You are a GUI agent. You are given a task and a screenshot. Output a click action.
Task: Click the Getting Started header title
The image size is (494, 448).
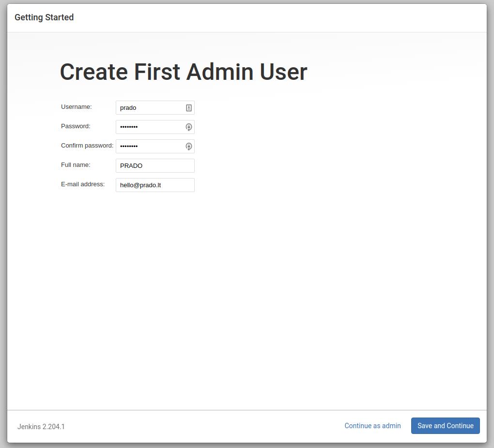(x=44, y=17)
